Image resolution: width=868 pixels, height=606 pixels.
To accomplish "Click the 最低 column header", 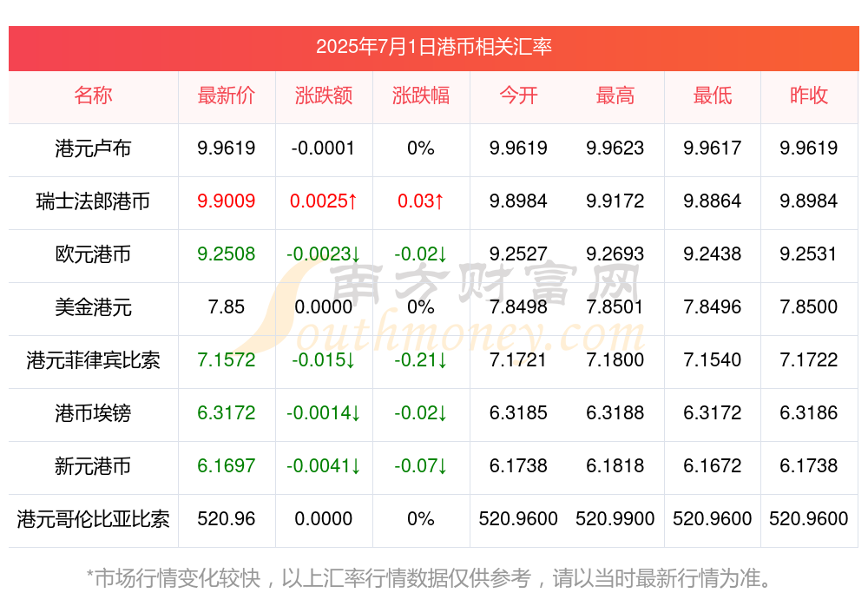I will [x=713, y=96].
